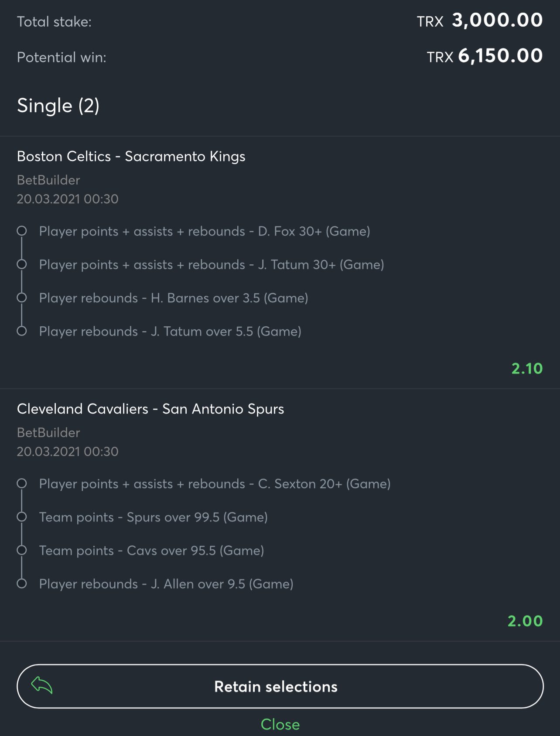Click the J. Allen over 9.5 circle marker
The width and height of the screenshot is (560, 736).
coord(22,584)
